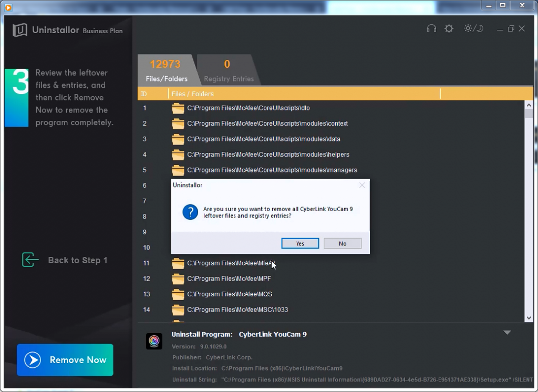Click the ID column header

tap(153, 94)
